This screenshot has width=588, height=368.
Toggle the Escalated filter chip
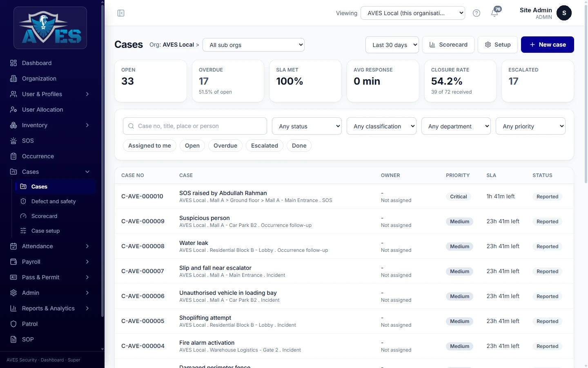pos(265,146)
